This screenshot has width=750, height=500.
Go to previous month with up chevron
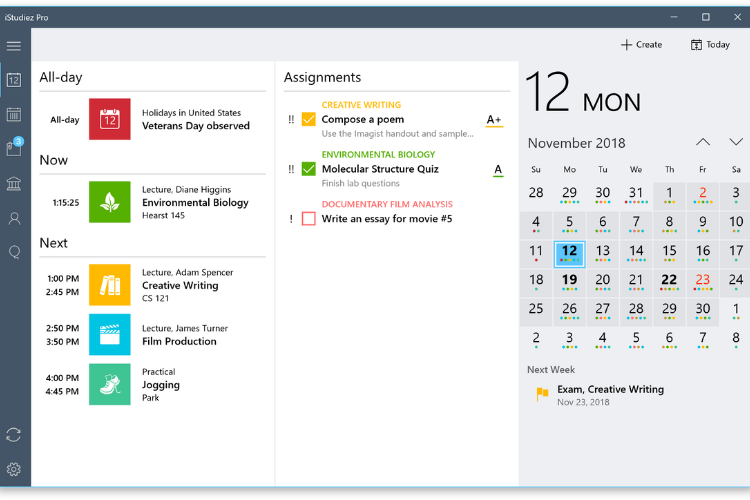[703, 142]
